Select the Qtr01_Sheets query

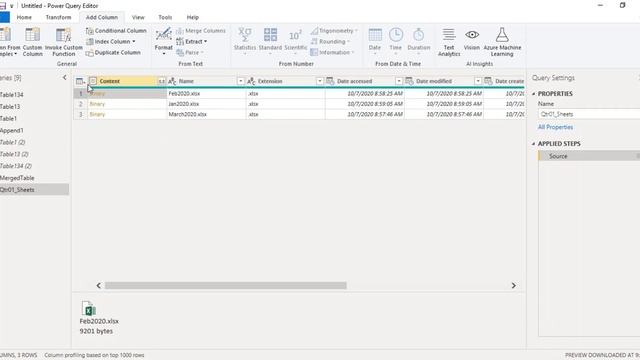34,190
